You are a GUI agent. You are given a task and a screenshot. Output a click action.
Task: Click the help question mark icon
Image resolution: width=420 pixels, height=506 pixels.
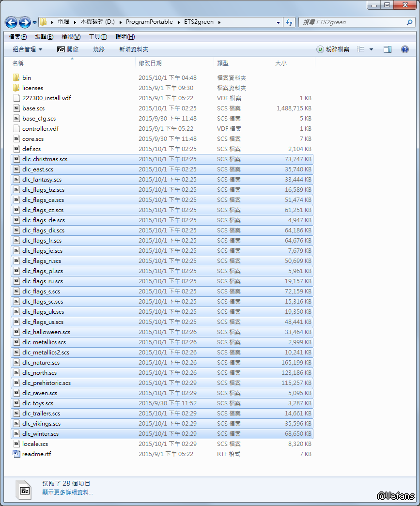[x=404, y=49]
